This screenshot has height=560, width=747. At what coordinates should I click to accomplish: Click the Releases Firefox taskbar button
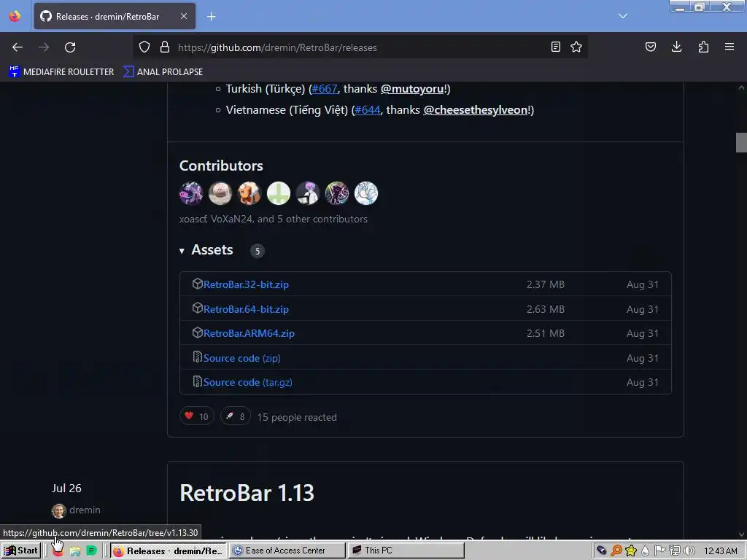tap(169, 551)
